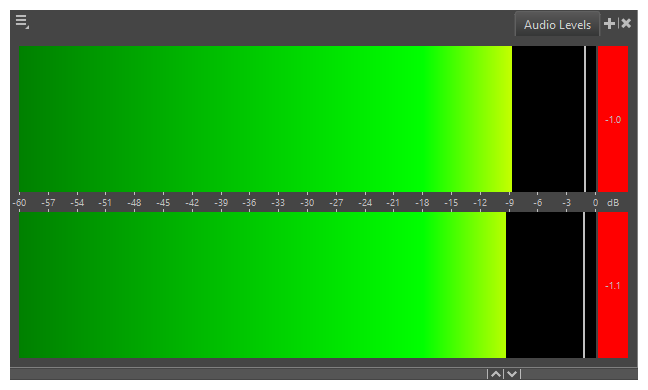
Task: Click the bottom channel red clip indicator -1.1
Action: point(613,285)
